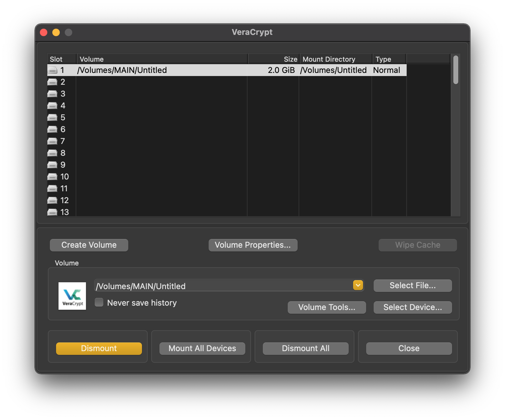
Task: Select the drive icon for slot 7
Action: (52, 141)
